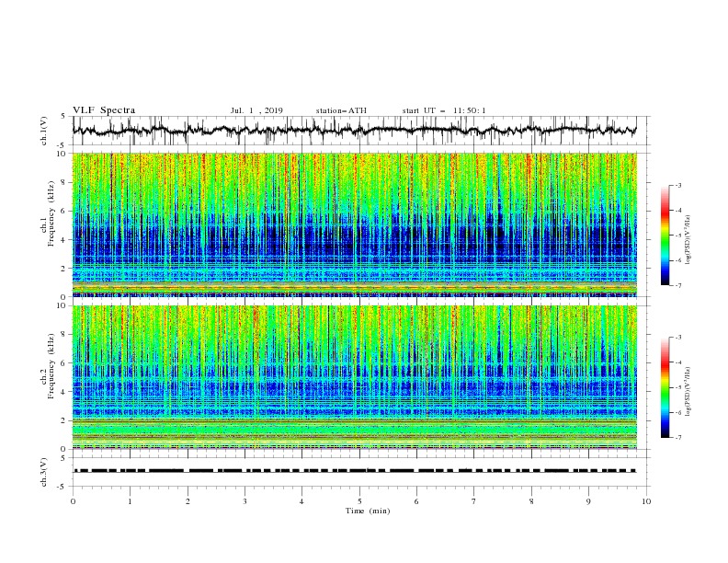The image size is (728, 563).
Task: Click the time axis tick label "9"
Action: click(588, 501)
